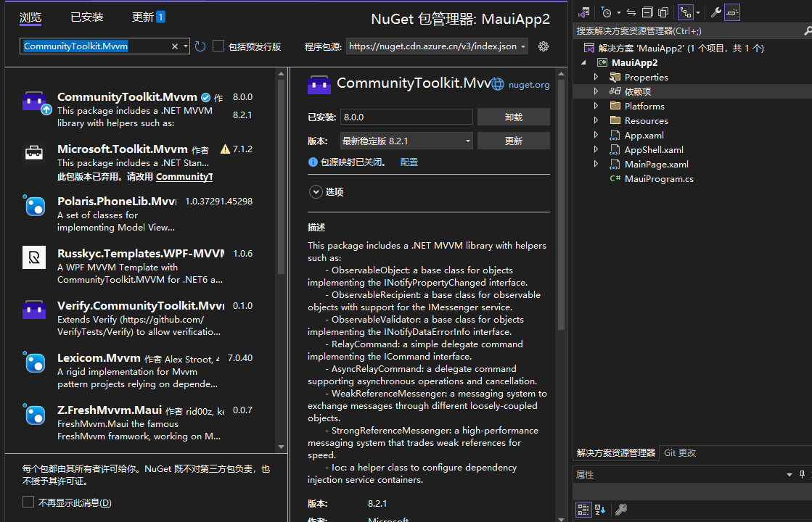Switch to the Installed tab
Screen dimensions: 812x522
point(86,17)
